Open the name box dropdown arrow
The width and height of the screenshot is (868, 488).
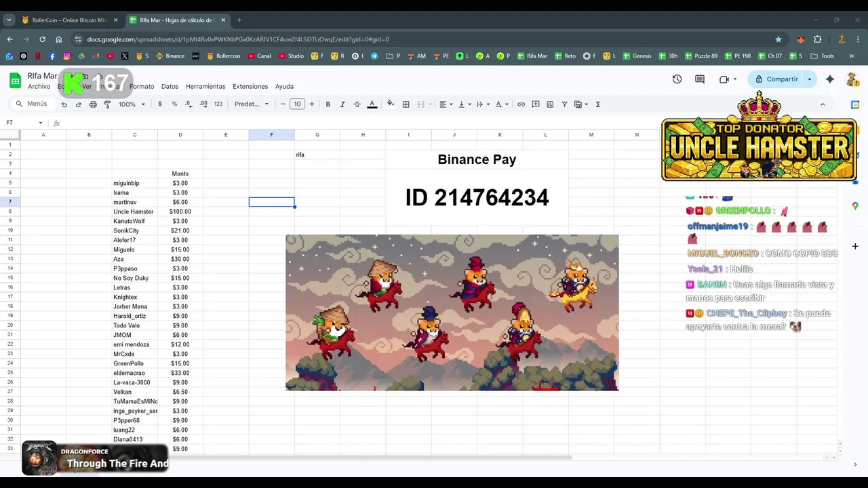tap(41, 123)
